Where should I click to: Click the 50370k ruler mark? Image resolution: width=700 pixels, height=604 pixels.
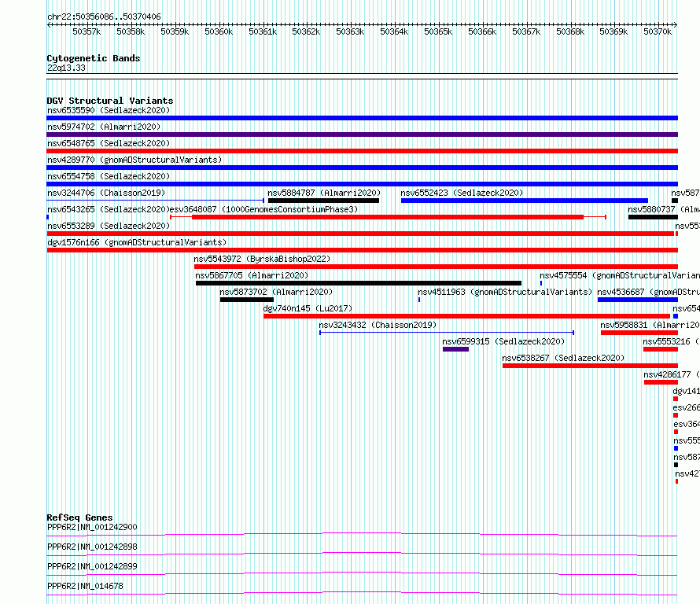click(x=658, y=31)
